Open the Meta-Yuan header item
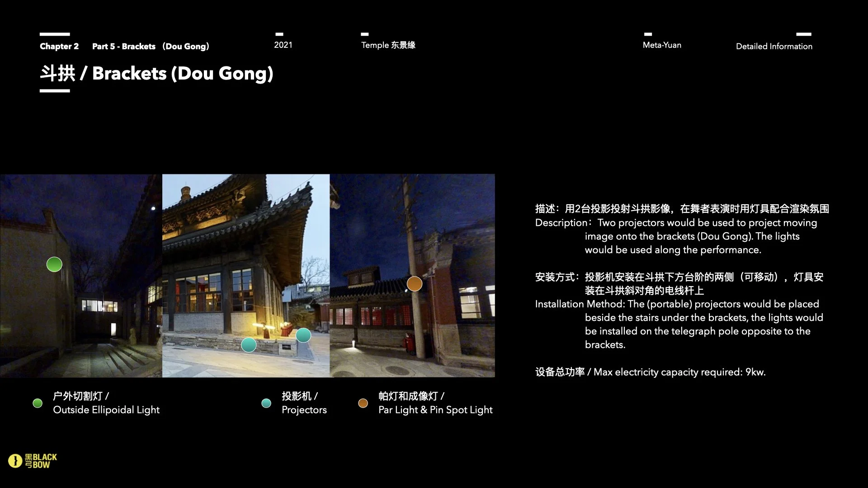 point(662,45)
